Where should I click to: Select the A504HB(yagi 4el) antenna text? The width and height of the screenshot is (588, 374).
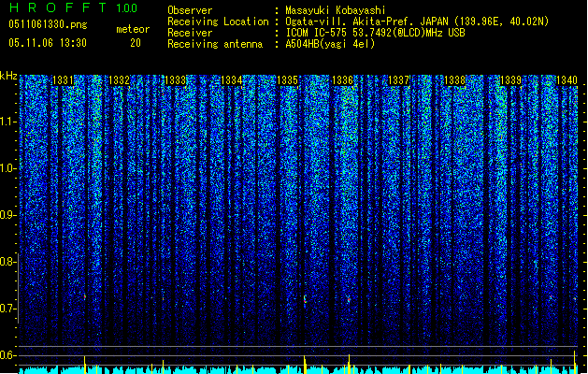[x=330, y=44]
